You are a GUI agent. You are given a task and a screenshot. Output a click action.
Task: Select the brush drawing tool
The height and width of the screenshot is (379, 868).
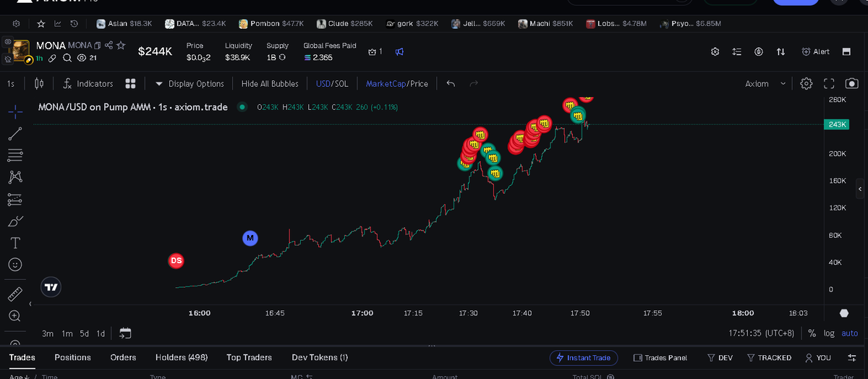(x=15, y=221)
